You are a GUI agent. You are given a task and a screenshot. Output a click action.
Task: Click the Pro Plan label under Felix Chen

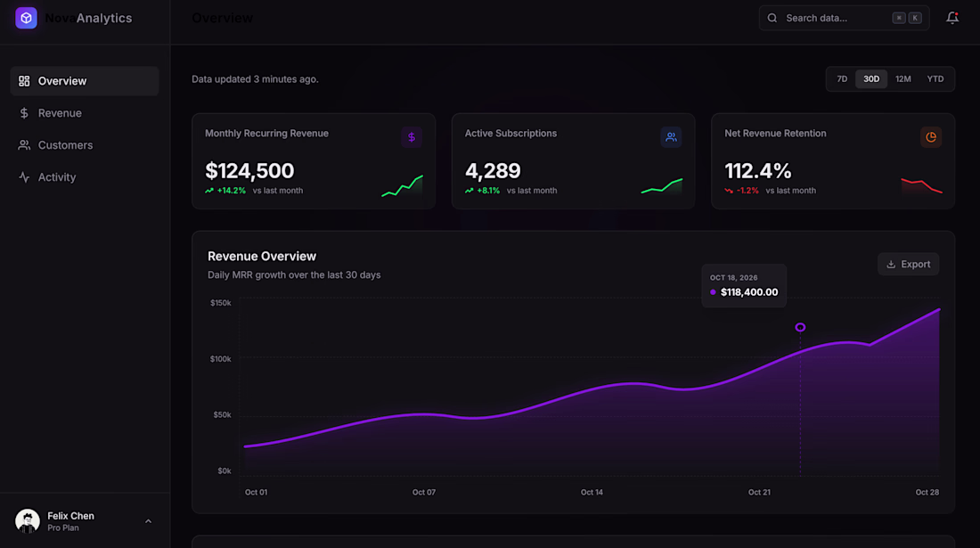click(63, 528)
